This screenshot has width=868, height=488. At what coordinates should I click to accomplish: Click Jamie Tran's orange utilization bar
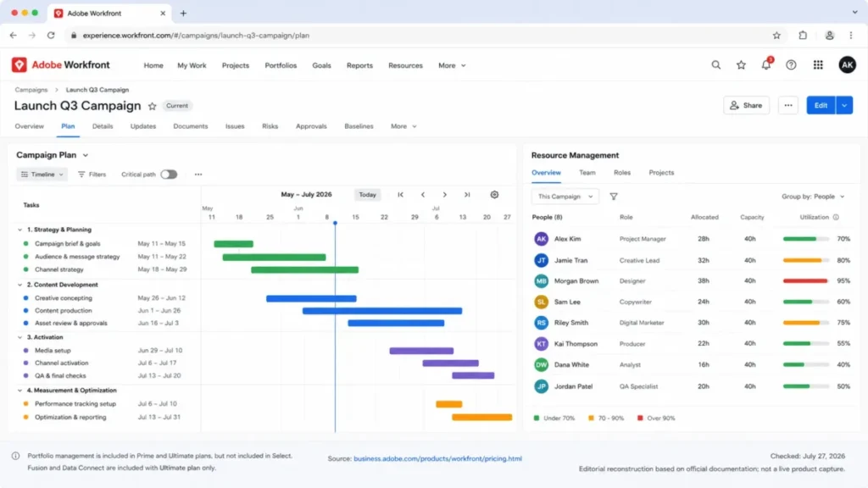point(802,260)
